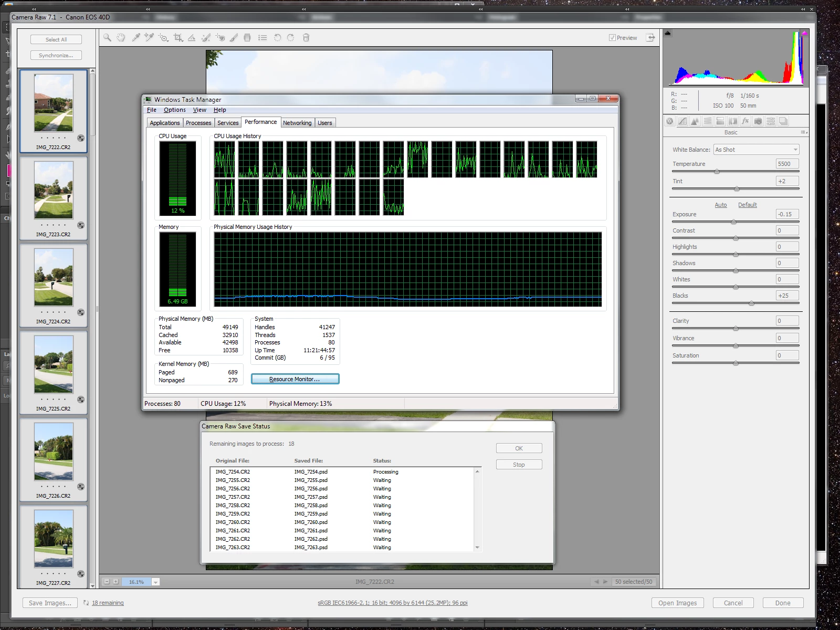Open workflow options link sRGB IEC61966-2.1
This screenshot has height=630, width=840.
[393, 603]
